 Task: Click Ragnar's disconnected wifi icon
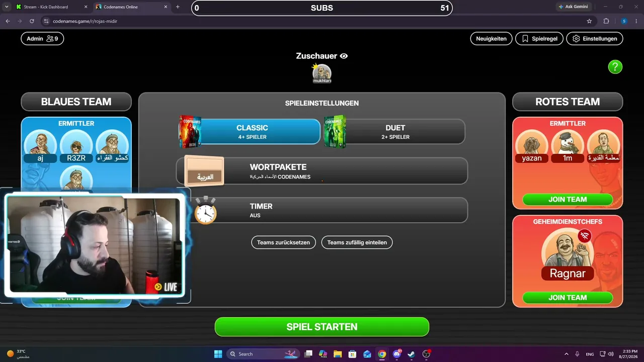(x=584, y=236)
